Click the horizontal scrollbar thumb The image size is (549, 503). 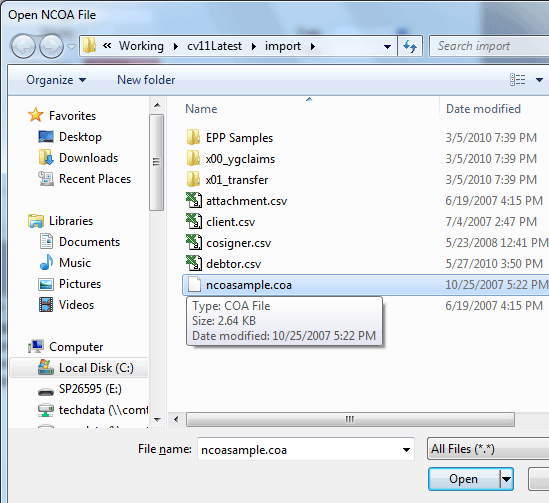pyautogui.click(x=350, y=419)
